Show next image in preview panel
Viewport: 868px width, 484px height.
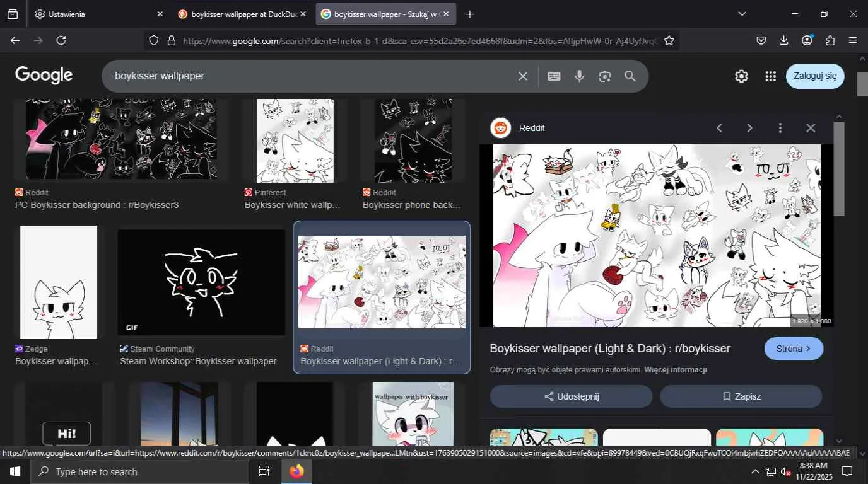point(749,128)
